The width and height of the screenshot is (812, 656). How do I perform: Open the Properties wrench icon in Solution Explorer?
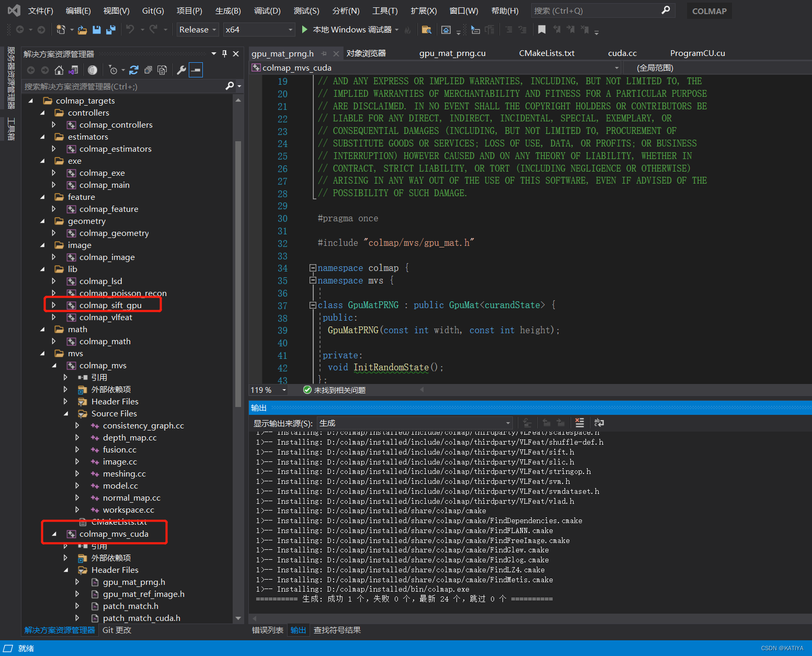[181, 70]
